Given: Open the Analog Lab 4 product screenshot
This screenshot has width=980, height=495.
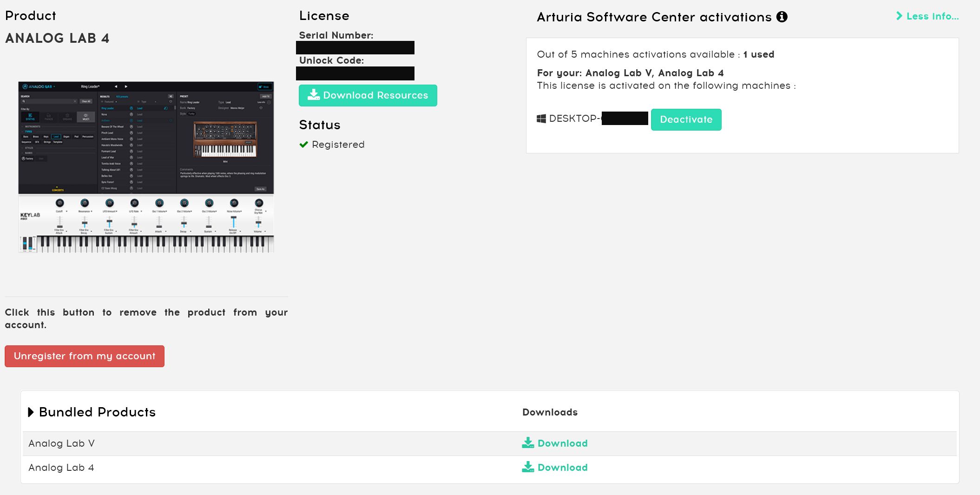Looking at the screenshot, I should click(146, 167).
